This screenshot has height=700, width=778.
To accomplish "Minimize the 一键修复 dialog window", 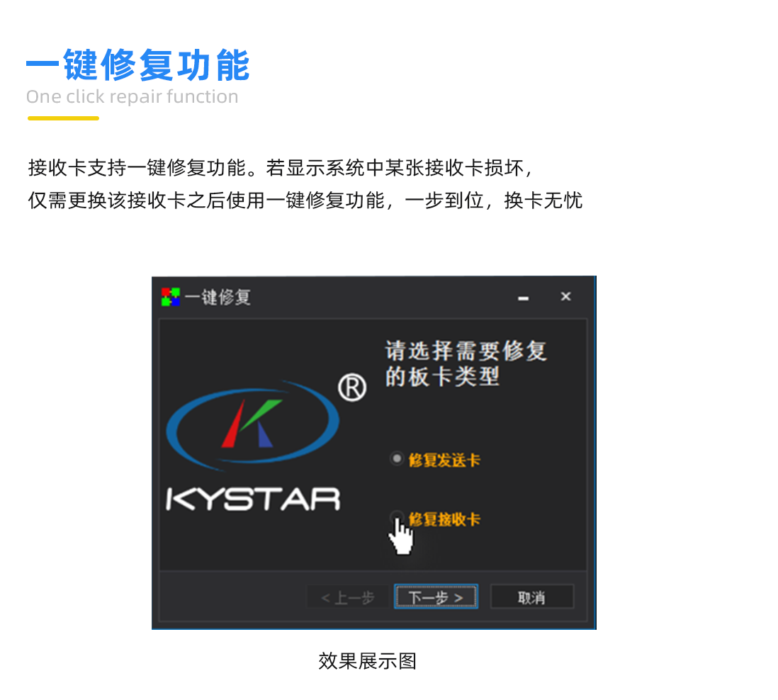I will [x=523, y=298].
